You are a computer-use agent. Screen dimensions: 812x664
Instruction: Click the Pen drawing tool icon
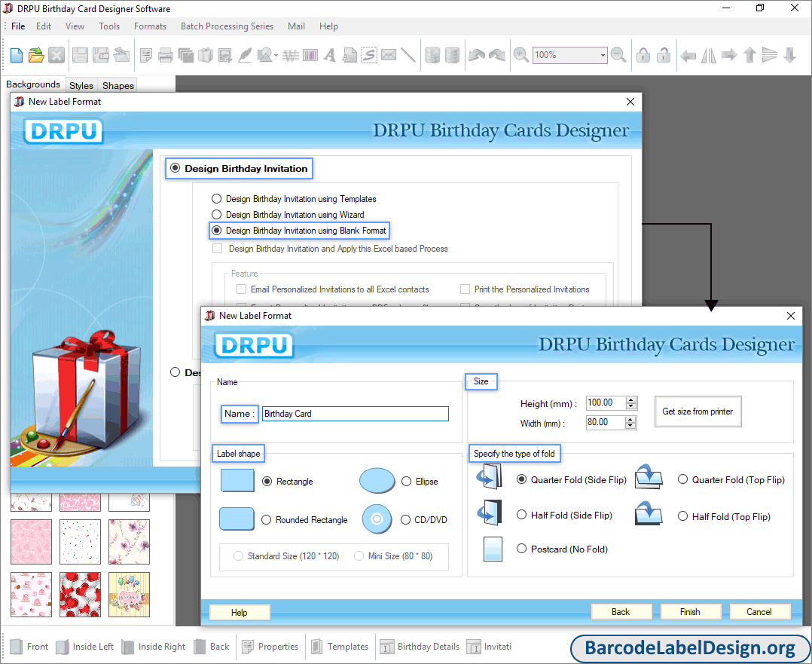click(244, 55)
